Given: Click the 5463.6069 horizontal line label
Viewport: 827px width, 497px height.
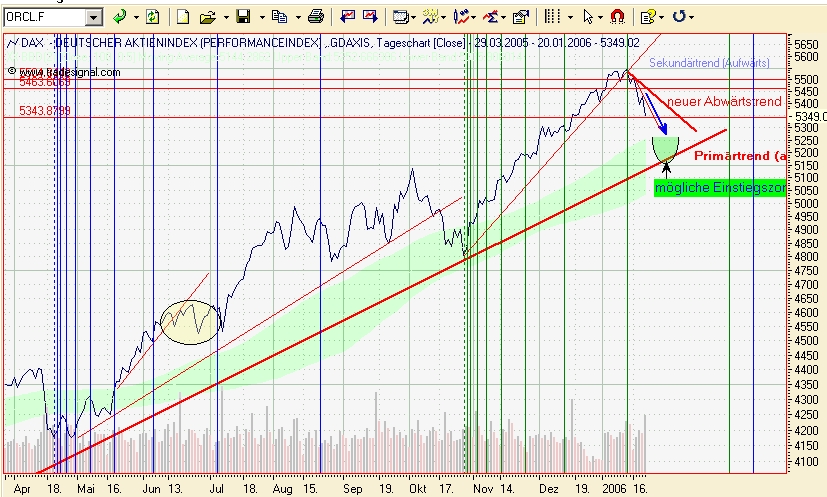Looking at the screenshot, I should 45,82.
